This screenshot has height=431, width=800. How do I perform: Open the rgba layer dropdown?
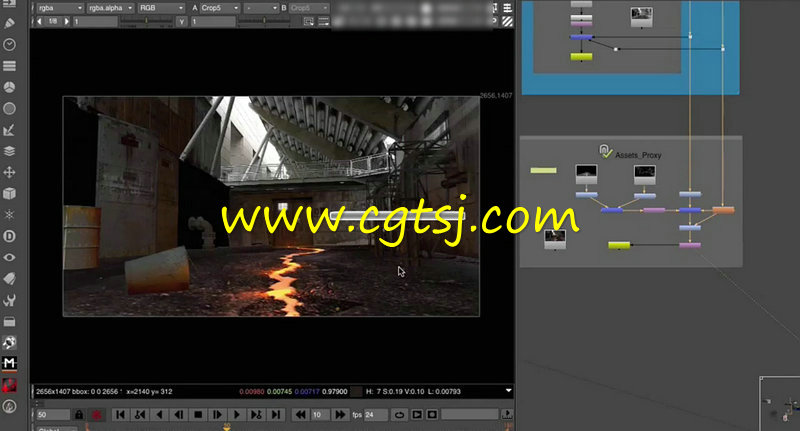click(60, 8)
